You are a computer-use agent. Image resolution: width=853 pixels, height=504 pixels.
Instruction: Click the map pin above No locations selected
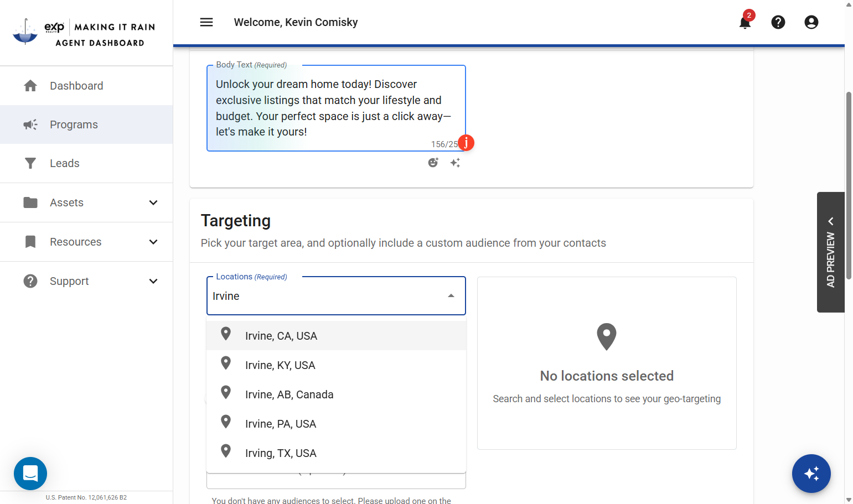[607, 337]
